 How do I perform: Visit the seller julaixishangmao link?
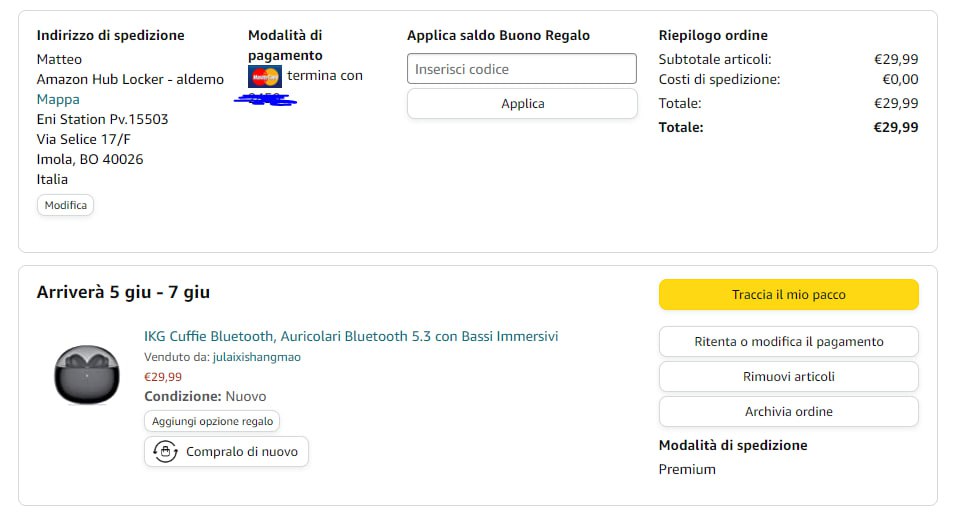pyautogui.click(x=257, y=357)
